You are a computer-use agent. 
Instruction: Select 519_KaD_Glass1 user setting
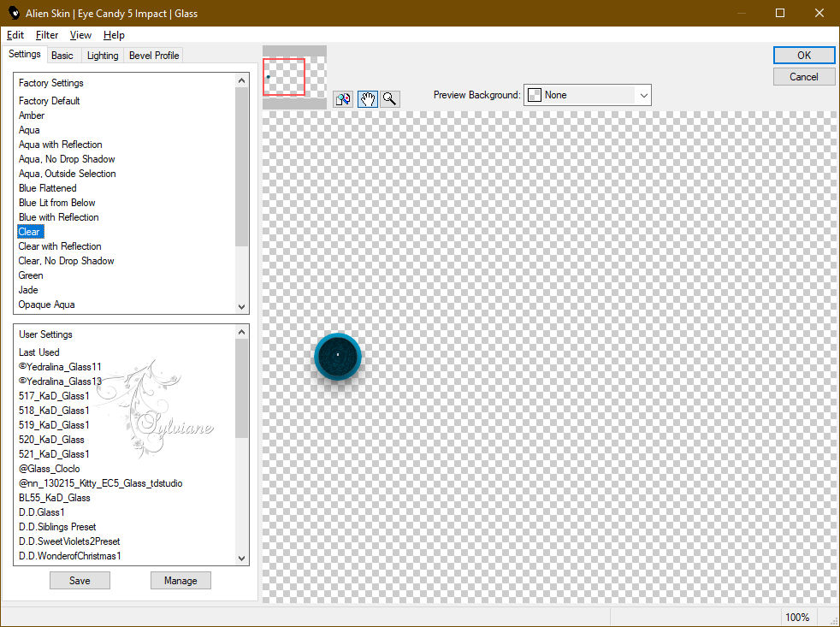(x=54, y=424)
